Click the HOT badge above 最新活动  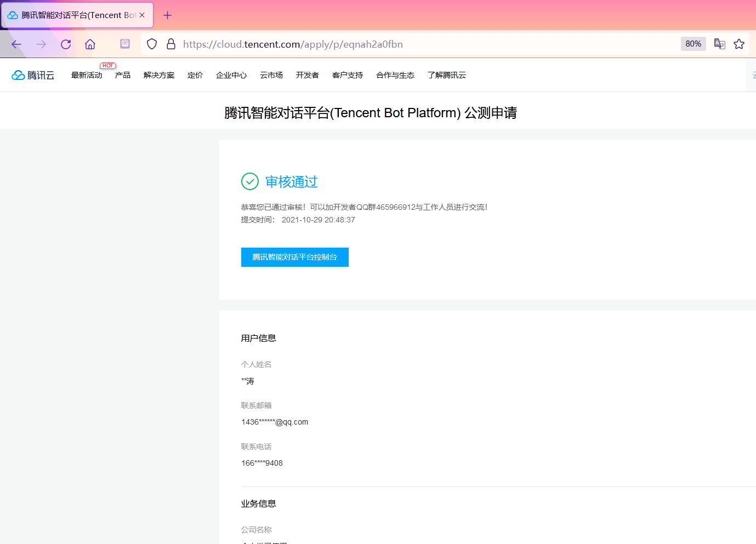(x=108, y=66)
